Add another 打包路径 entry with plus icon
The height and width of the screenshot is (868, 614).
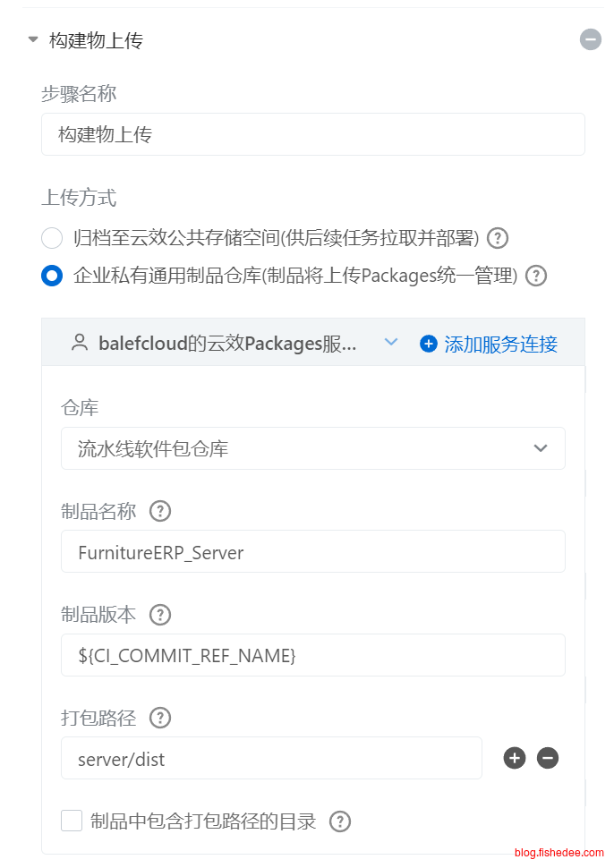click(515, 758)
